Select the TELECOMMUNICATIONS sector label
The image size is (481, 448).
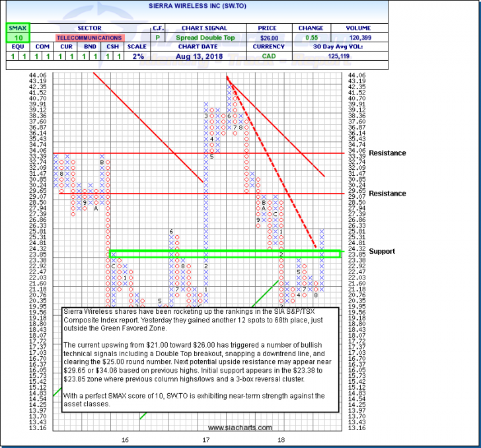[x=89, y=38]
